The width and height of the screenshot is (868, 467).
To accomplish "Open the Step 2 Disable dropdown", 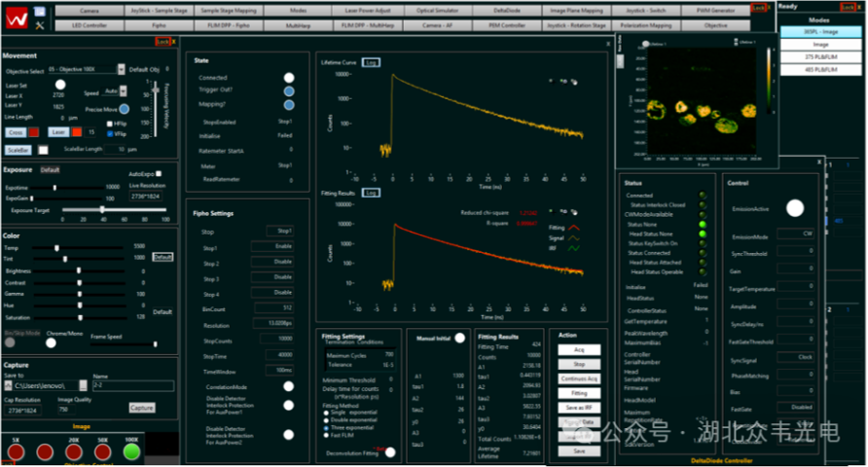I will point(272,262).
